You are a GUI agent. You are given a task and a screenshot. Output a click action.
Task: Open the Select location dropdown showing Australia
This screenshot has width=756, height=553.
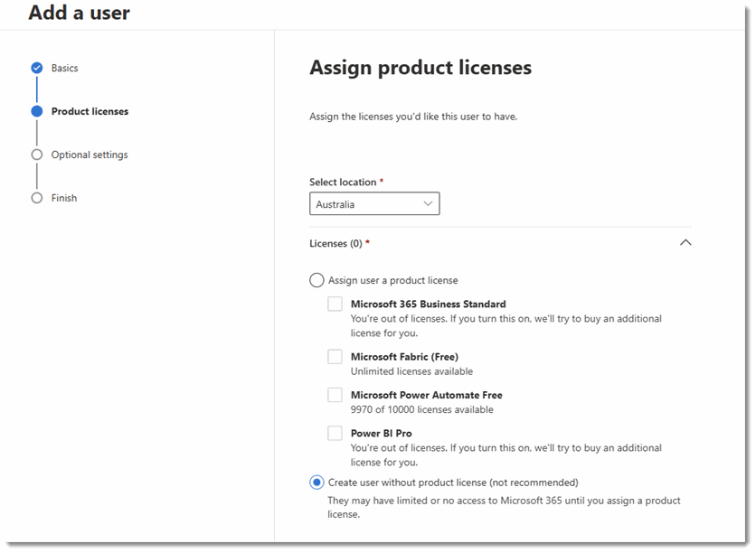374,204
